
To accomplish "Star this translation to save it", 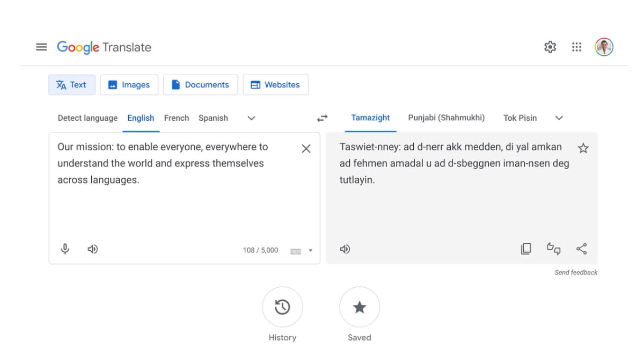I will 583,148.
